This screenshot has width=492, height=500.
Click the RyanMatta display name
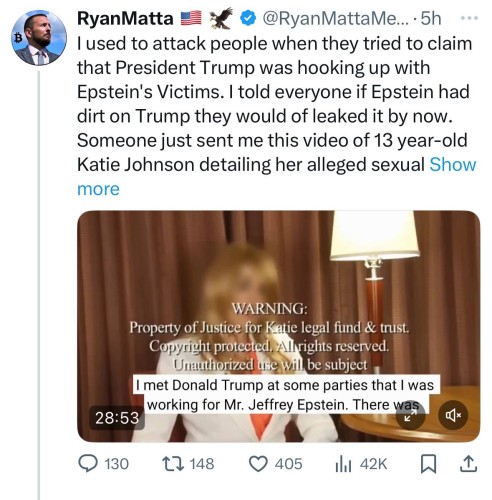[x=125, y=18]
